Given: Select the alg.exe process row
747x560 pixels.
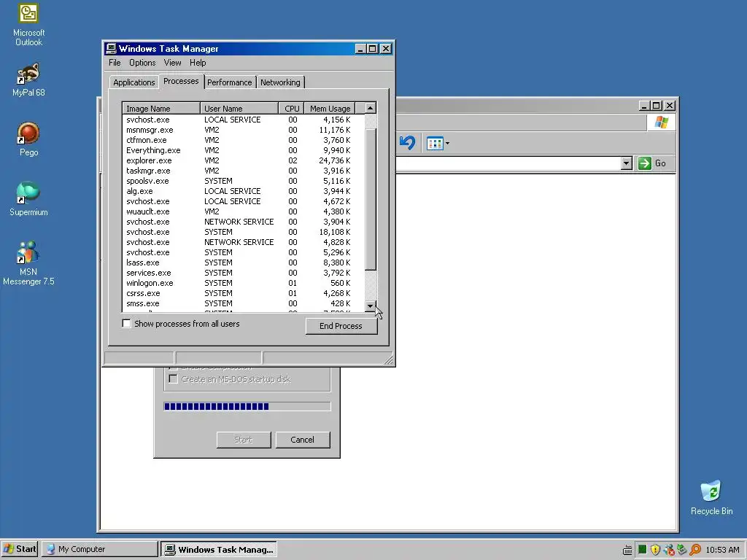Looking at the screenshot, I should point(243,192).
